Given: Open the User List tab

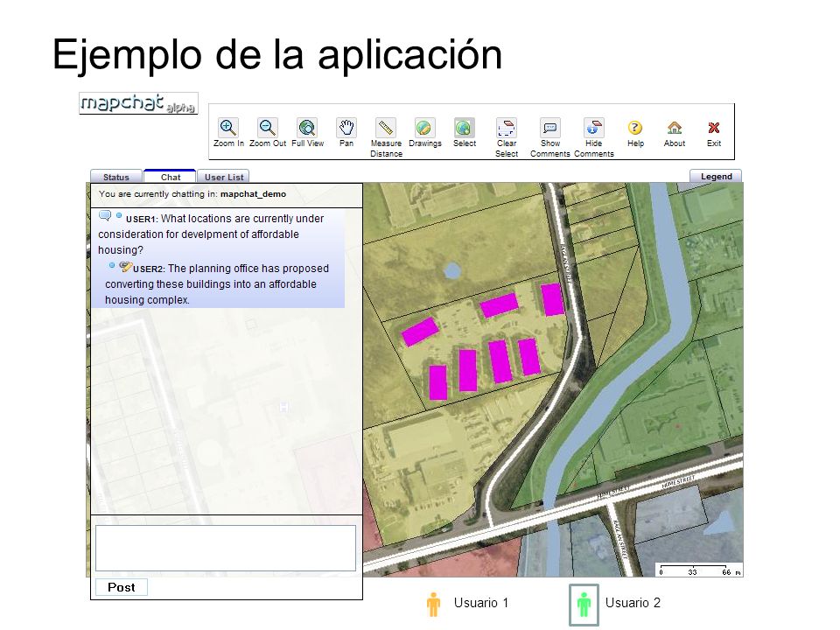Looking at the screenshot, I should pos(224,177).
